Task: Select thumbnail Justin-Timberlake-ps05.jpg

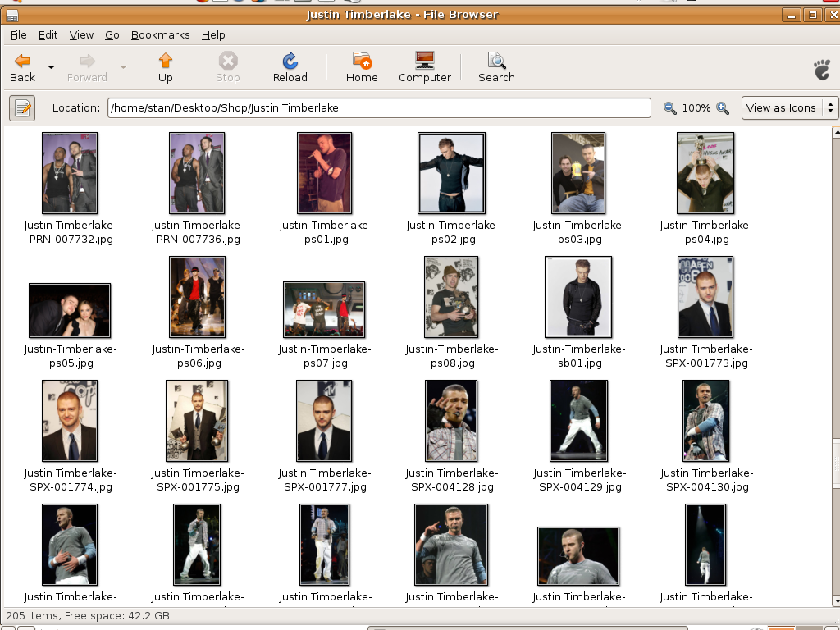Action: pos(70,310)
